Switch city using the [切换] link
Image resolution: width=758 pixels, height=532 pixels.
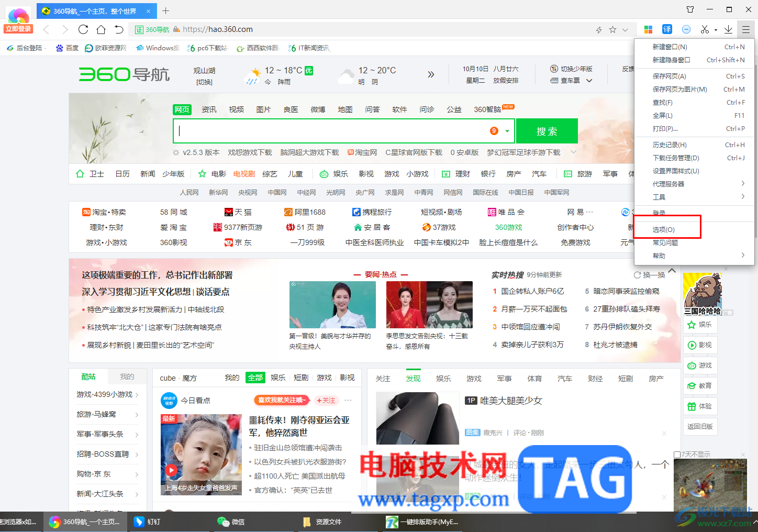coord(204,82)
